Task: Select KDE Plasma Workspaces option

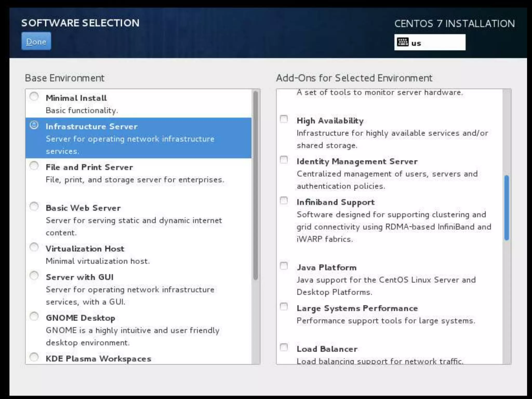Action: (x=34, y=357)
